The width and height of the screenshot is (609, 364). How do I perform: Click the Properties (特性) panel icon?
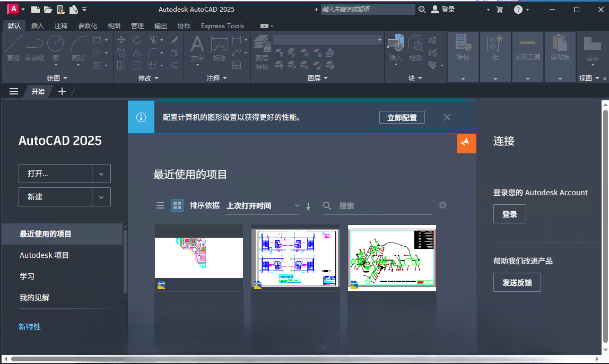coord(463,43)
